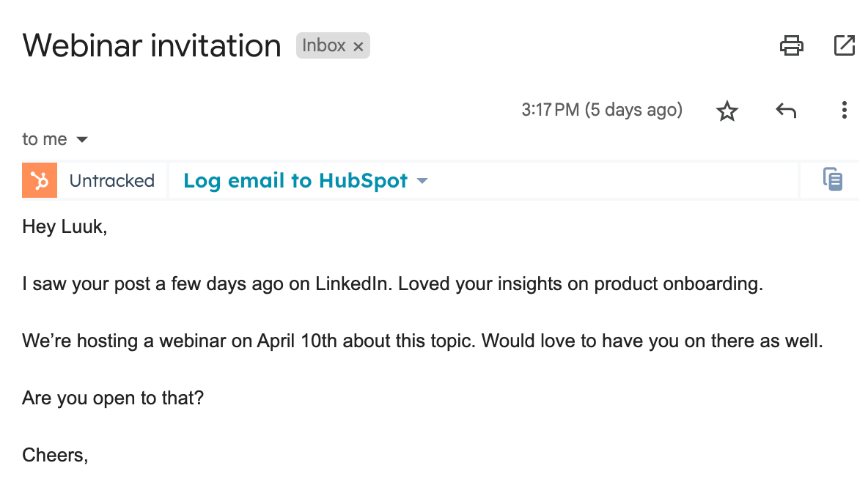Click the Untracked status label
This screenshot has height=482, width=868.
(x=112, y=181)
